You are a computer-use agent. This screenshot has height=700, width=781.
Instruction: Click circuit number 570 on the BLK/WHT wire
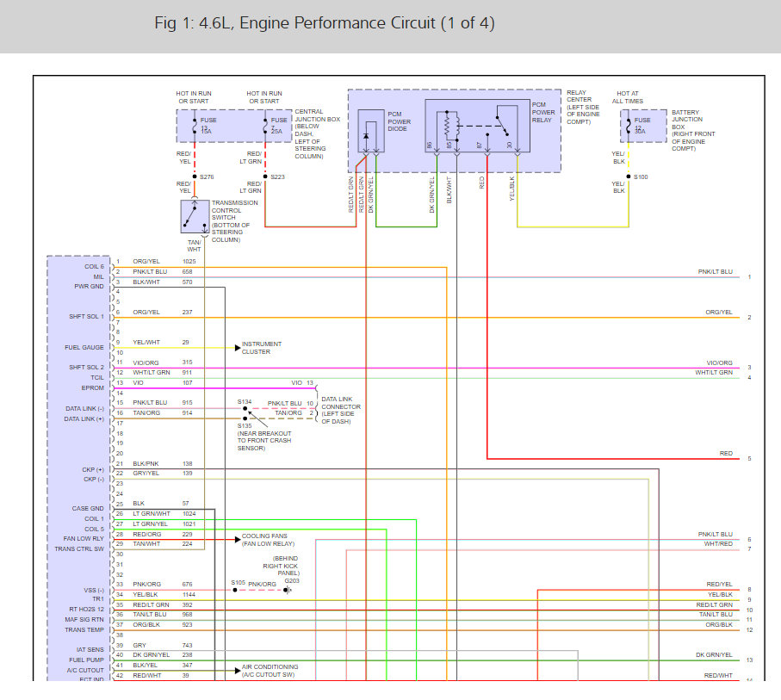pos(187,282)
